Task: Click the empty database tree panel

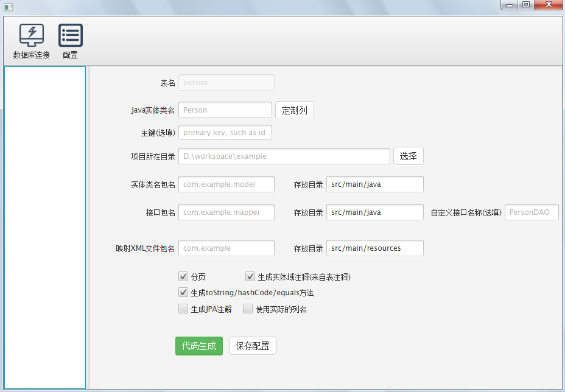Action: [x=45, y=228]
